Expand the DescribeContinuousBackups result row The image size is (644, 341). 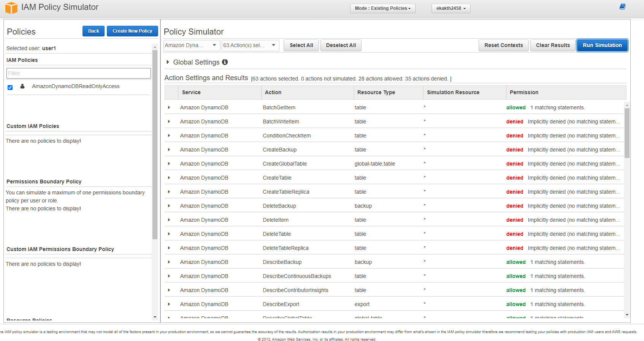point(169,276)
